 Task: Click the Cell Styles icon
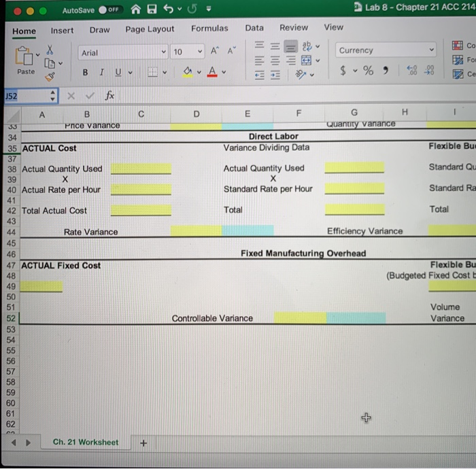coord(458,74)
